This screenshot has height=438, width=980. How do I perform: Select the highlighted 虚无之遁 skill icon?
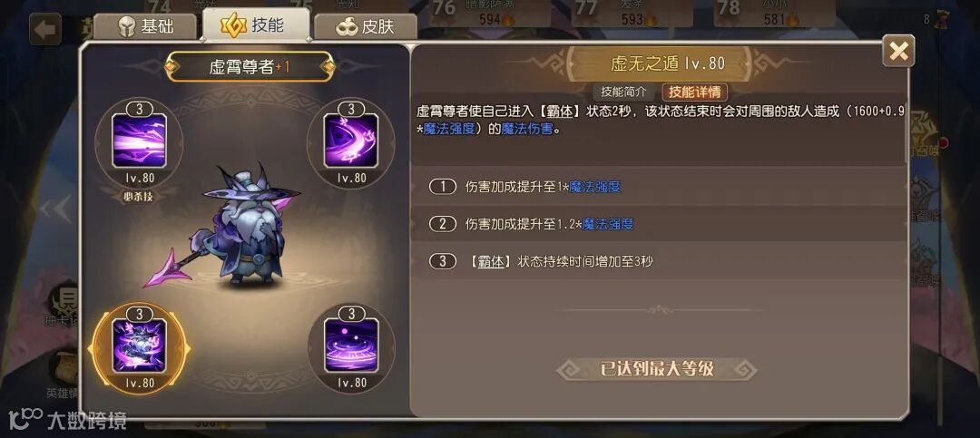139,346
